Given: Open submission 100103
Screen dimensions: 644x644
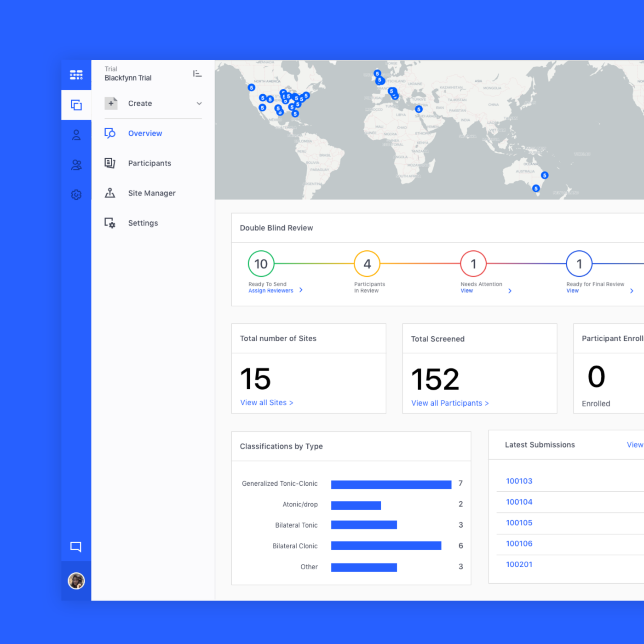Looking at the screenshot, I should (x=519, y=481).
